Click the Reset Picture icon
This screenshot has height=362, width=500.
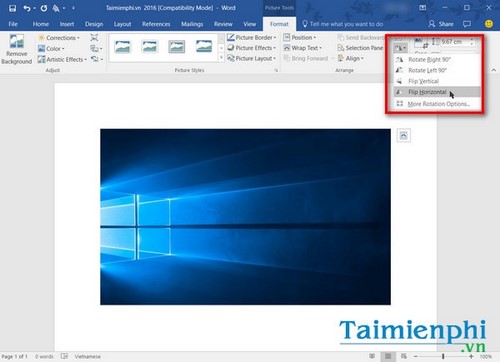[96, 59]
